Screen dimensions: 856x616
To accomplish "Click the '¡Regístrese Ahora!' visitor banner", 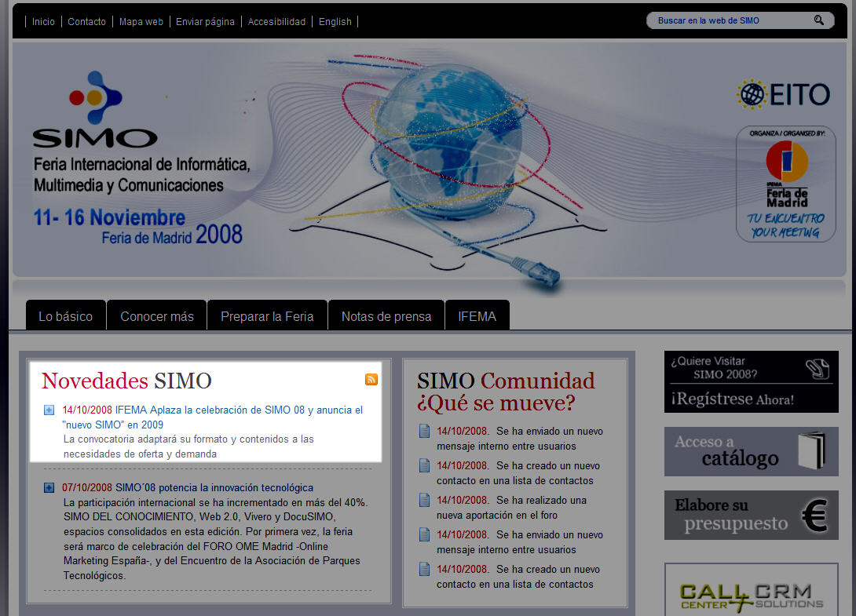I will point(752,381).
